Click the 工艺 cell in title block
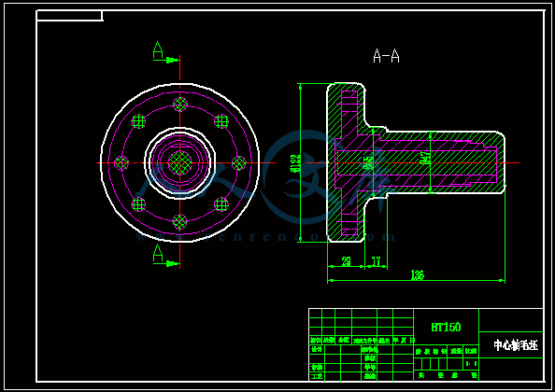This screenshot has height=392, width=555. click(x=317, y=376)
